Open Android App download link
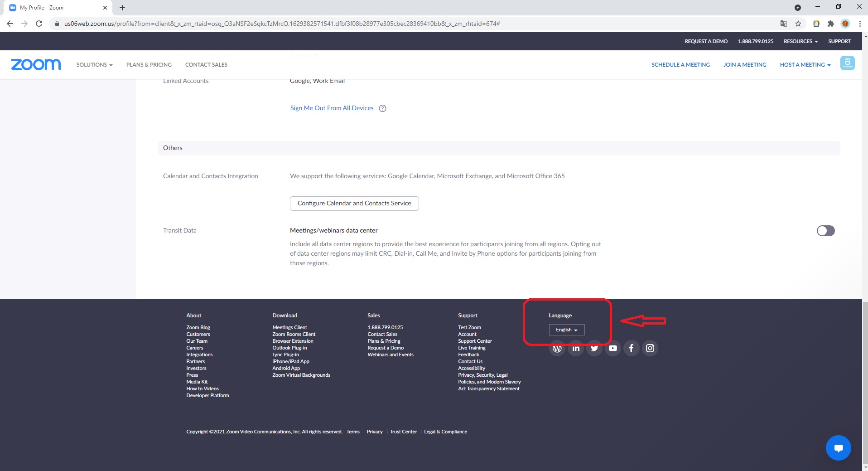Viewport: 868px width, 471px height. pyautogui.click(x=286, y=368)
